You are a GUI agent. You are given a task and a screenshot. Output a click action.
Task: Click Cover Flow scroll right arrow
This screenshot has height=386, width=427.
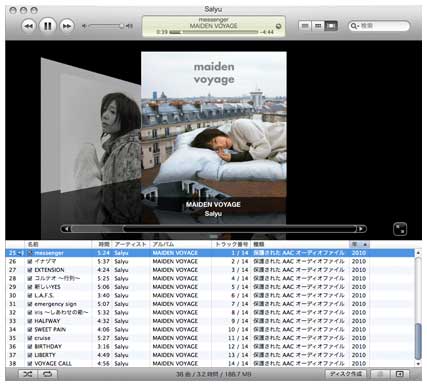361,229
